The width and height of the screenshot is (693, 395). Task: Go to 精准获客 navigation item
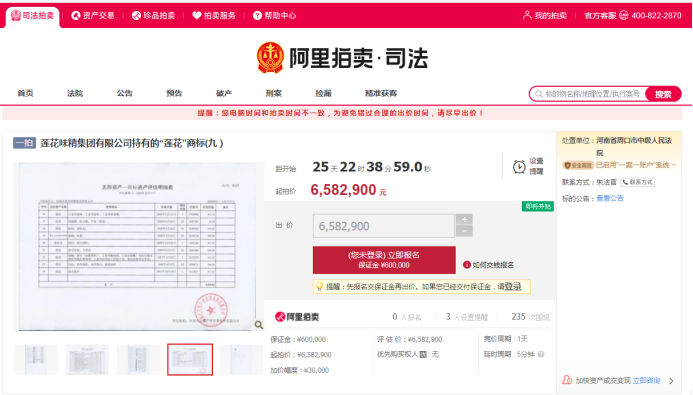point(381,93)
